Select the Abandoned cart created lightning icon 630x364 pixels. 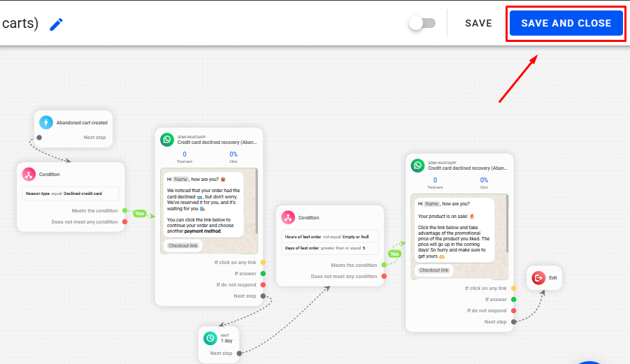47,122
